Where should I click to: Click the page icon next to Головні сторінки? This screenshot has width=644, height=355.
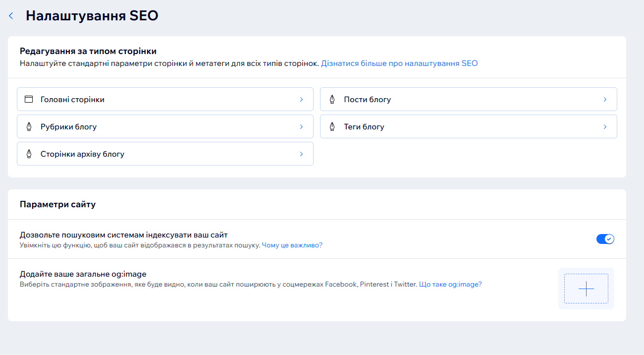(29, 99)
